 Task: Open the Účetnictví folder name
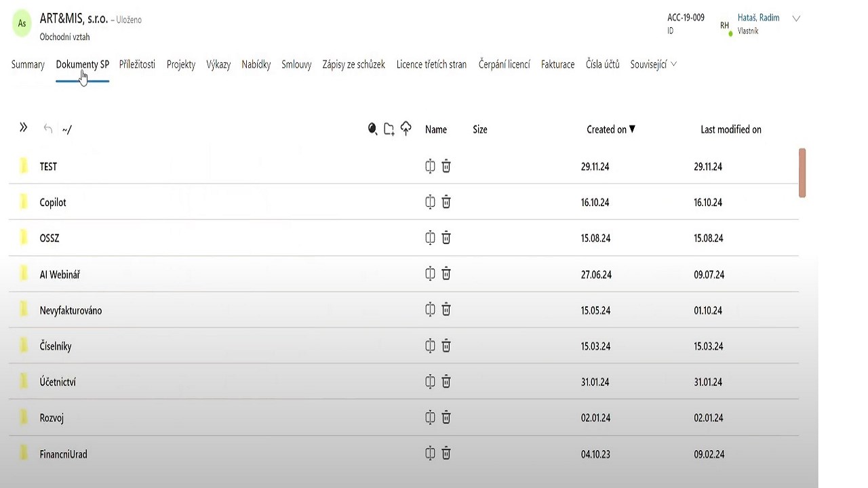pos(58,382)
